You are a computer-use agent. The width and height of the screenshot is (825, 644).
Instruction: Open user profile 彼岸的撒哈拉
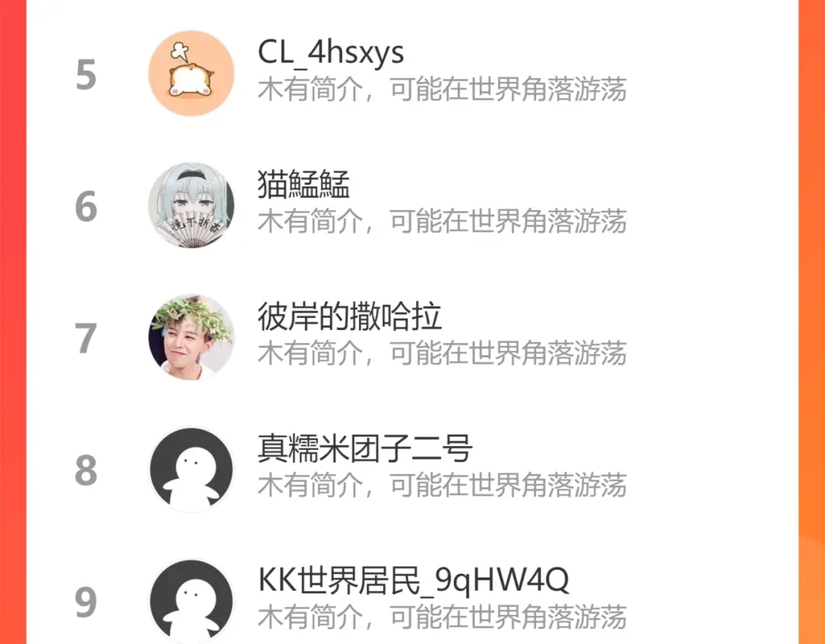(x=349, y=316)
